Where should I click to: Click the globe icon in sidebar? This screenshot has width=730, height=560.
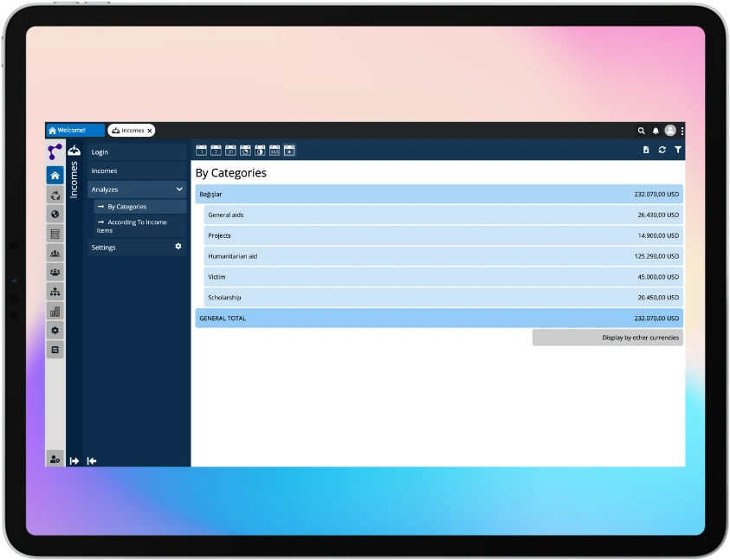tap(55, 214)
